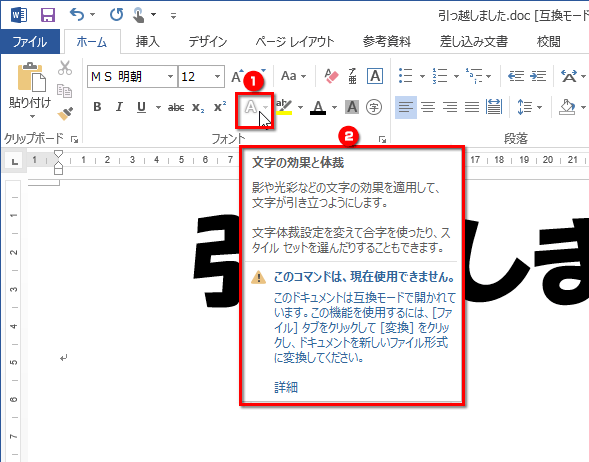Viewport: 589px width, 462px height.
Task: Apply the yellow text highlight color
Action: [284, 107]
